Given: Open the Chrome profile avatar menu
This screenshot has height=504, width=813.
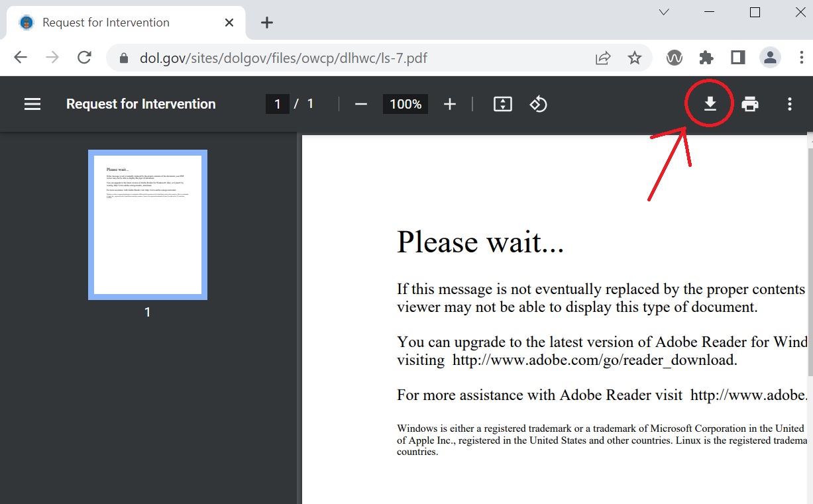Looking at the screenshot, I should tap(770, 58).
